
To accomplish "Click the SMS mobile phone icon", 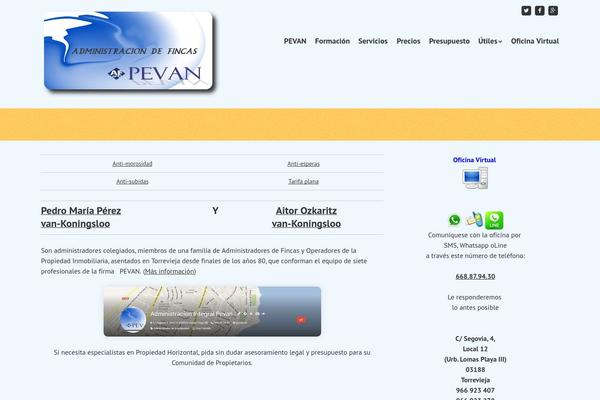I will 474,219.
